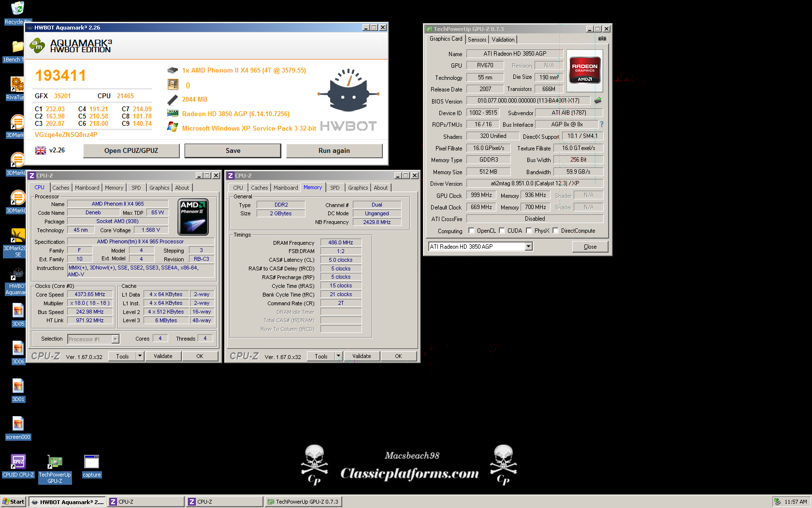The width and height of the screenshot is (812, 508).
Task: Click the taskbar clock showing 11:57 AM
Action: tap(796, 502)
